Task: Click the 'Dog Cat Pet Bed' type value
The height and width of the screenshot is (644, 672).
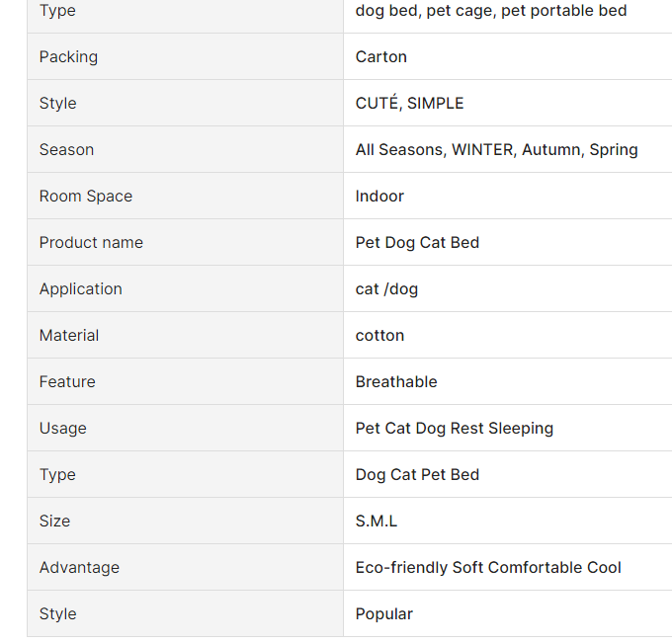Action: point(417,474)
